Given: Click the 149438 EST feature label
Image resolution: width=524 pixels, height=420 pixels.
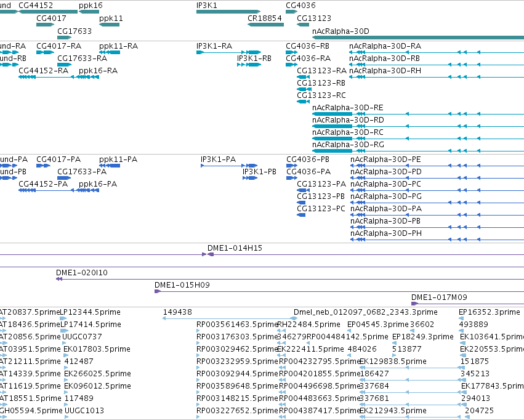Looking at the screenshot, I should coord(177,312).
